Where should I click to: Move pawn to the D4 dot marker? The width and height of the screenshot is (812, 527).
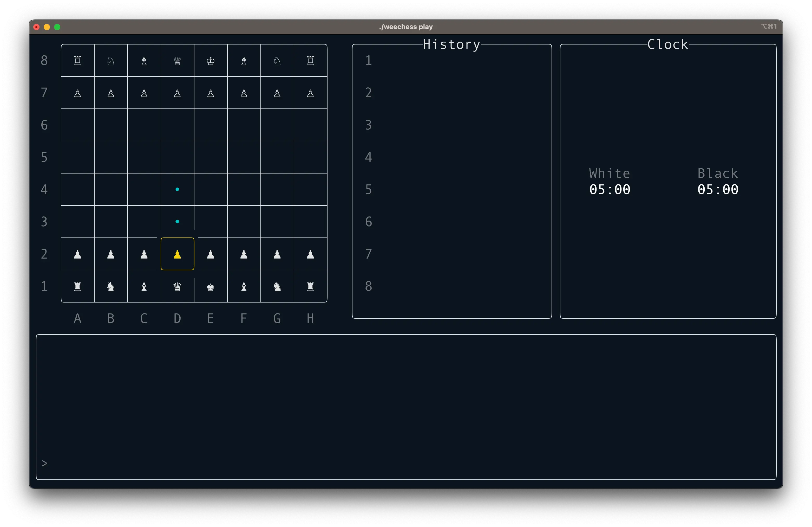[177, 189]
